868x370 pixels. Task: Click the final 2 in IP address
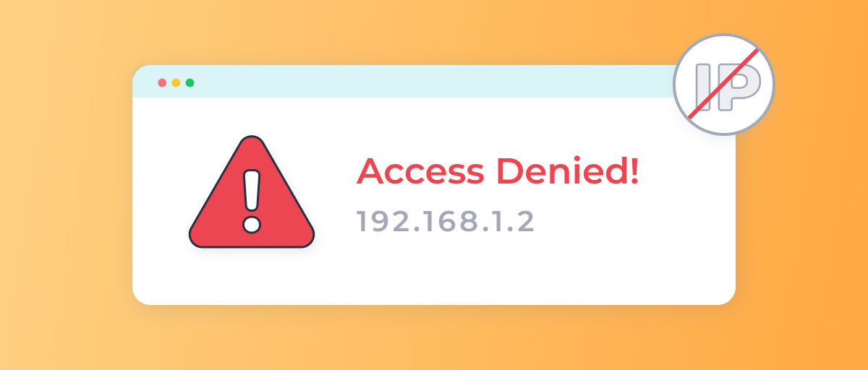tap(525, 222)
